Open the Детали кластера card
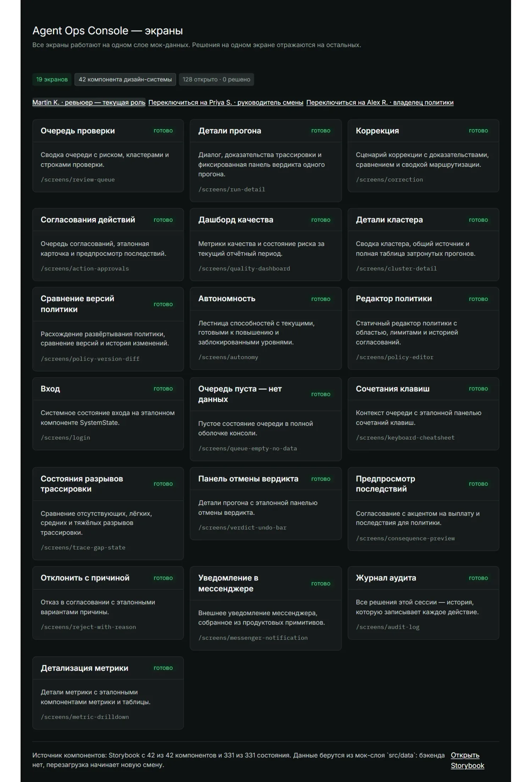 423,245
